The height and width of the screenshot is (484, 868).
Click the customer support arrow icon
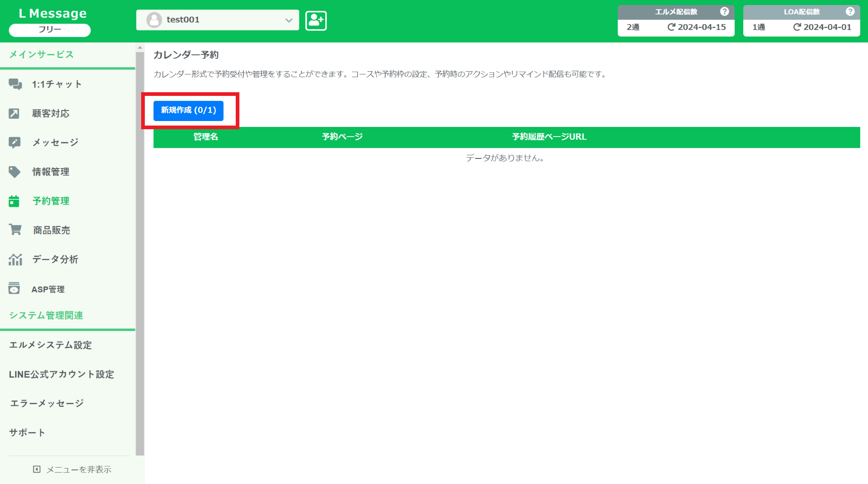click(x=14, y=114)
